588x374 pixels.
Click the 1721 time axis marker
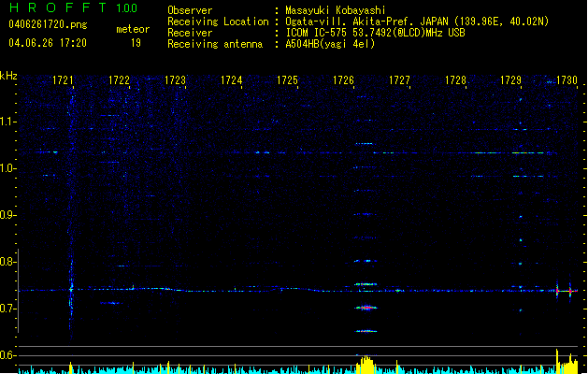tap(63, 80)
